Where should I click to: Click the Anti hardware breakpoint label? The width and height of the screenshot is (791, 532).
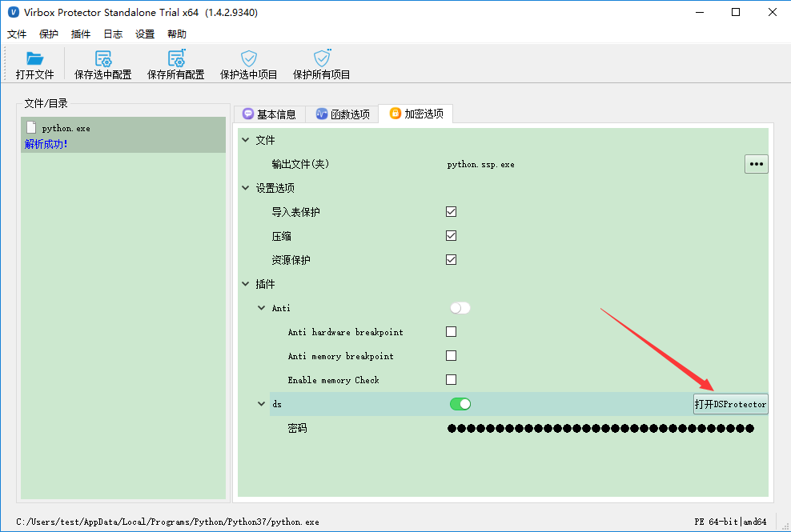click(x=346, y=332)
